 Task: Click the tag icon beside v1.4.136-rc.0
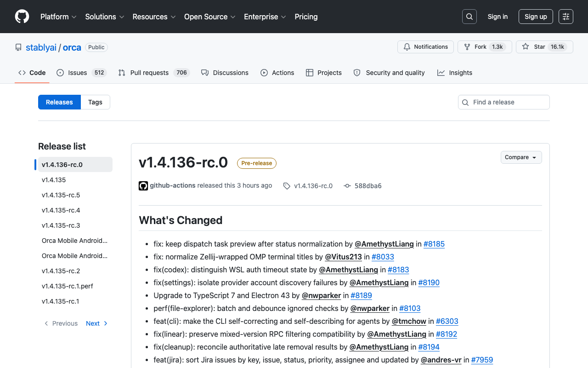(x=287, y=186)
